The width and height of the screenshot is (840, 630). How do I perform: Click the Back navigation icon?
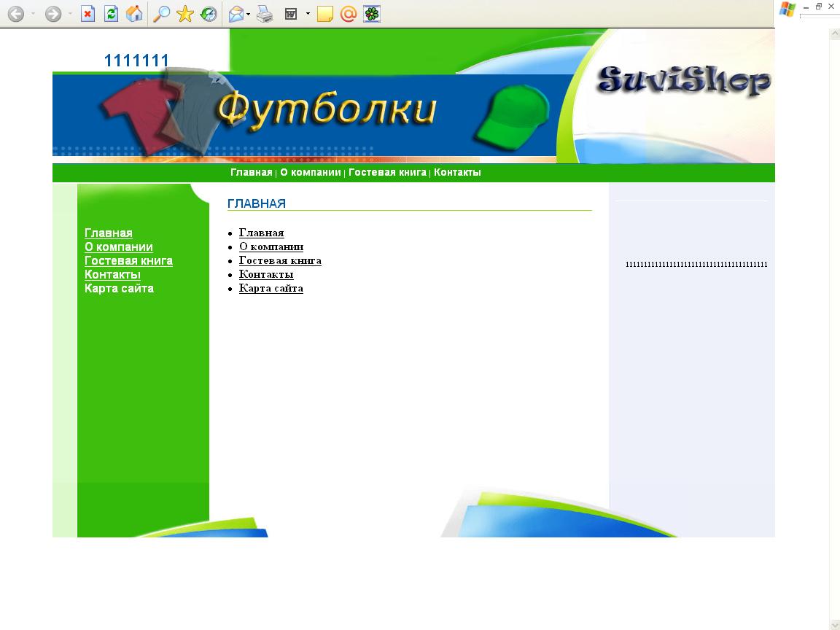tap(16, 13)
